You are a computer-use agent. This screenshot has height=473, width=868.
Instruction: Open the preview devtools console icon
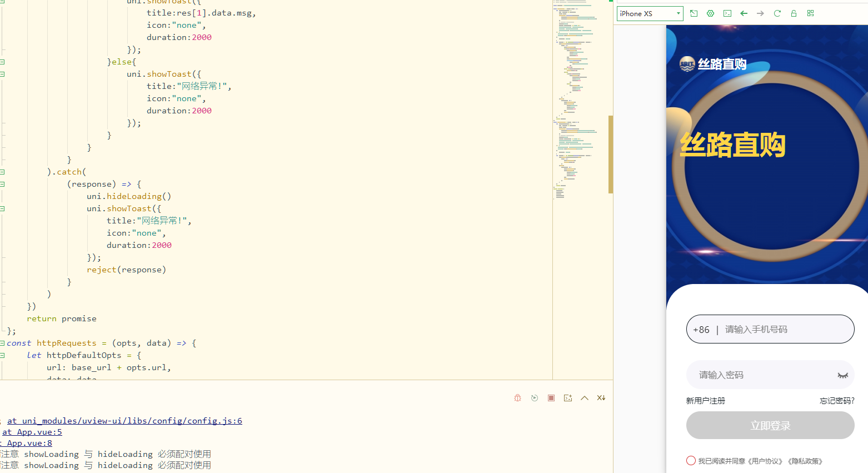(x=727, y=13)
